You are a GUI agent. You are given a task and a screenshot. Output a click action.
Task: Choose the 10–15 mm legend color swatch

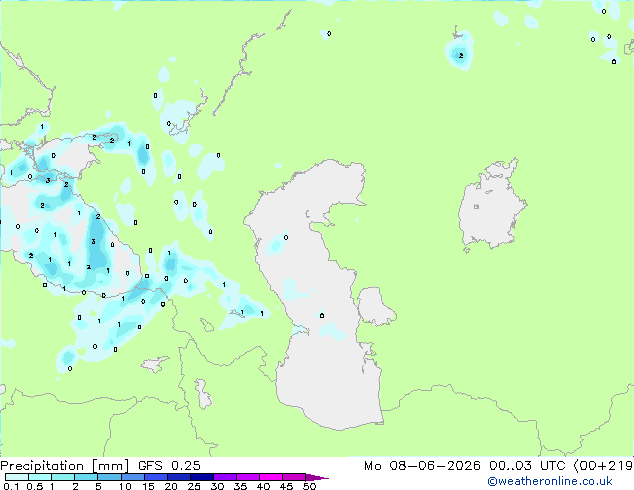[x=132, y=477]
